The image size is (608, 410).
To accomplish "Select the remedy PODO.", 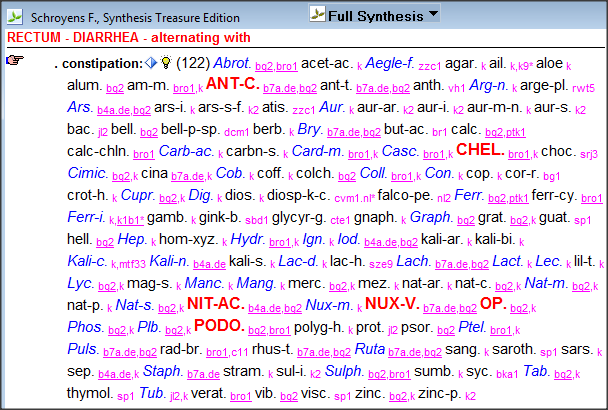I will 219,325.
